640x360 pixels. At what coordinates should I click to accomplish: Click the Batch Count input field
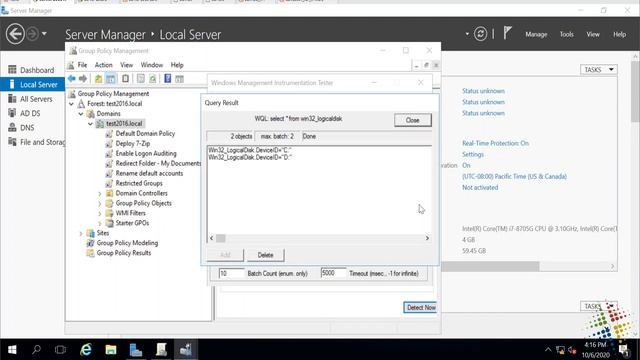coord(231,273)
